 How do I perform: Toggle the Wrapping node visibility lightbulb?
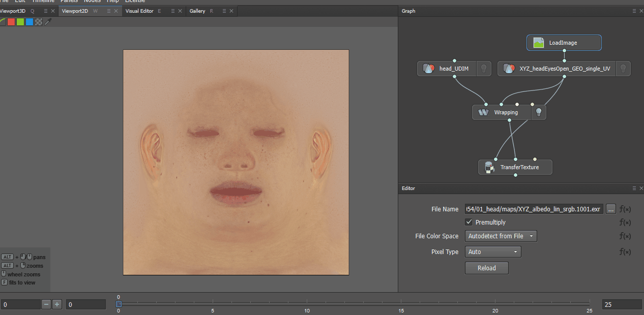(539, 112)
